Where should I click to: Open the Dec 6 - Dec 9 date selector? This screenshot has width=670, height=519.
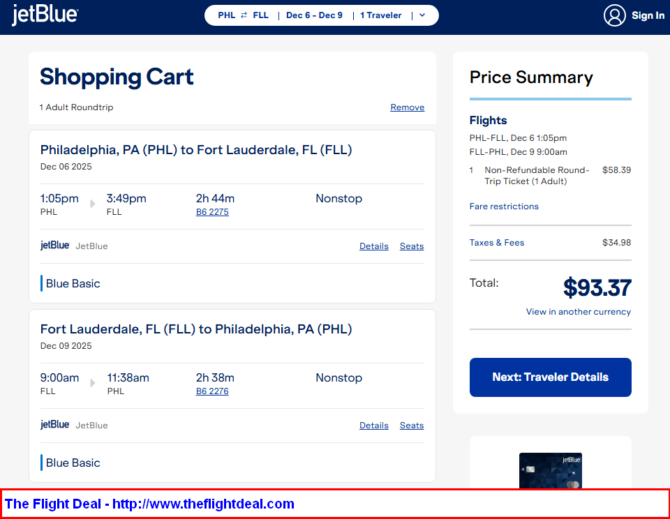coord(314,16)
